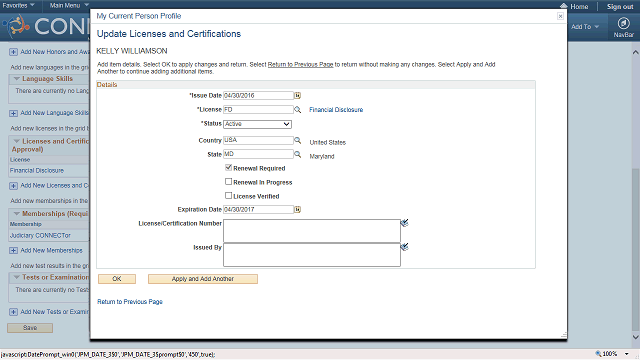Uncheck Renewal Required checkbox
640x360 pixels.
(x=229, y=167)
